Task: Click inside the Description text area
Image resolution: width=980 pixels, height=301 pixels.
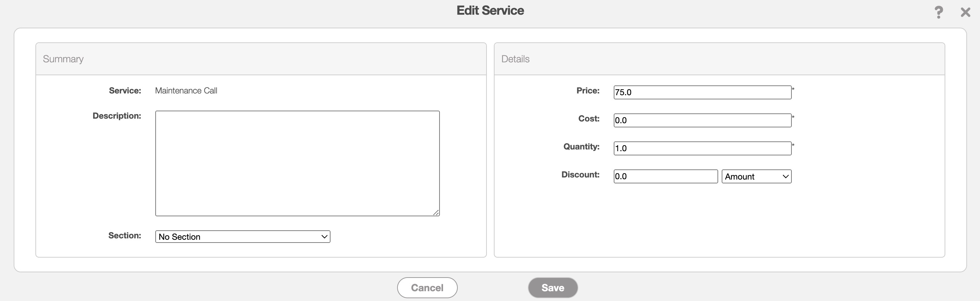Action: [x=297, y=163]
